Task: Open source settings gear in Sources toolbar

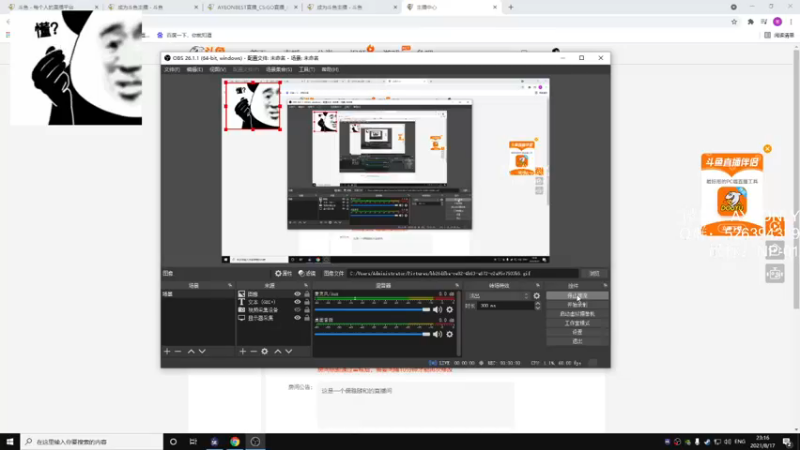Action: tap(264, 352)
